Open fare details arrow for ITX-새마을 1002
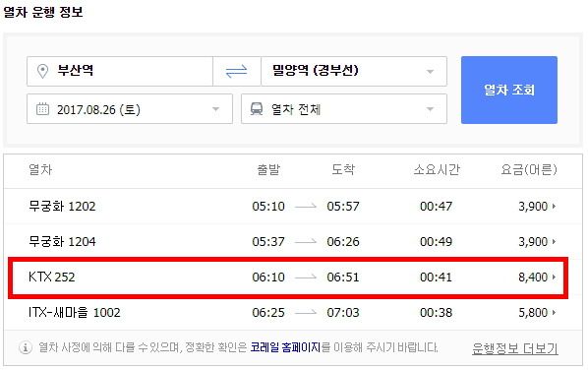588x370 pixels. coord(554,312)
